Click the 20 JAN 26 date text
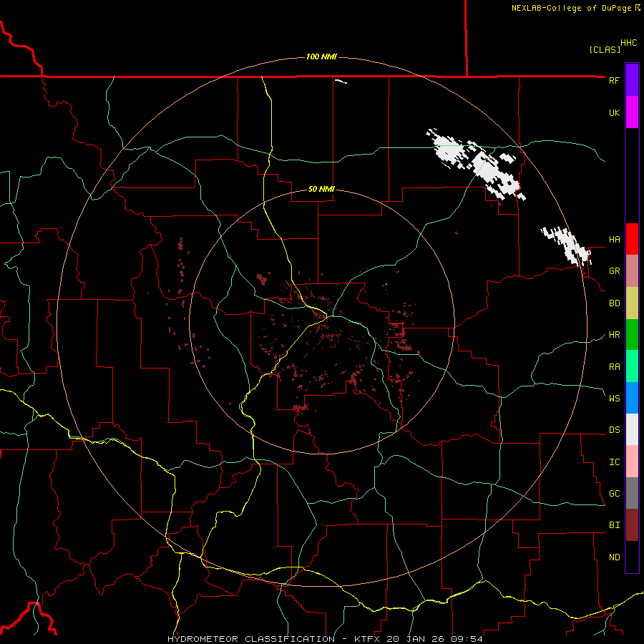The height and width of the screenshot is (644, 644). (415, 639)
